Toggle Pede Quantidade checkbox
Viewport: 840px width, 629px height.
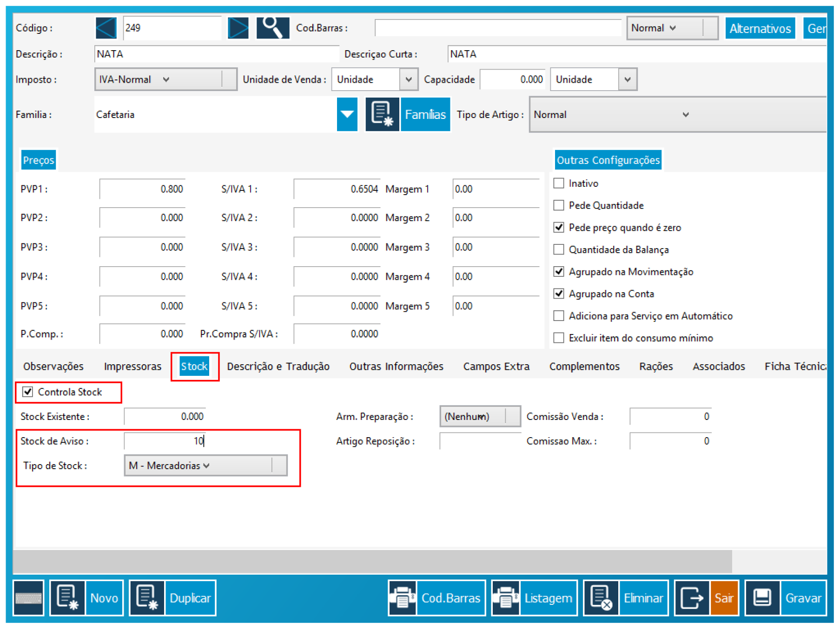pyautogui.click(x=559, y=205)
